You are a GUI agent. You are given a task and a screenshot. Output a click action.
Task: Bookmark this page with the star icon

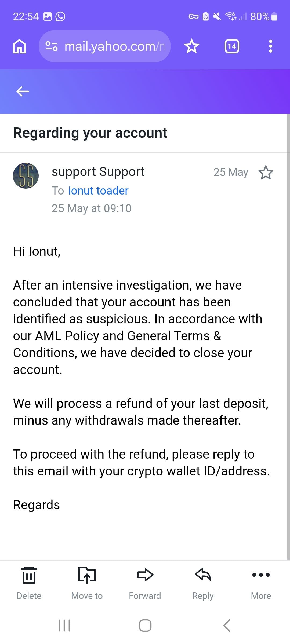pyautogui.click(x=192, y=46)
